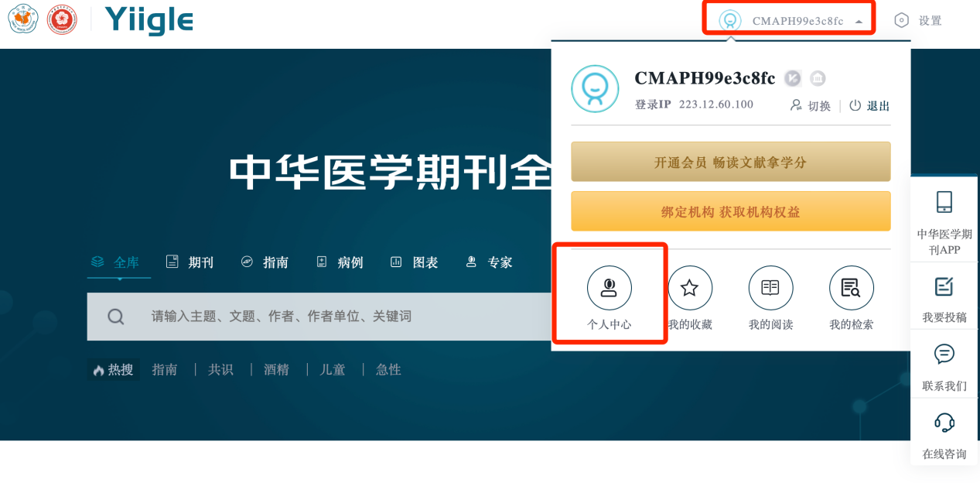The image size is (980, 483).
Task: Open 我的阅读 book icon
Action: coord(770,288)
